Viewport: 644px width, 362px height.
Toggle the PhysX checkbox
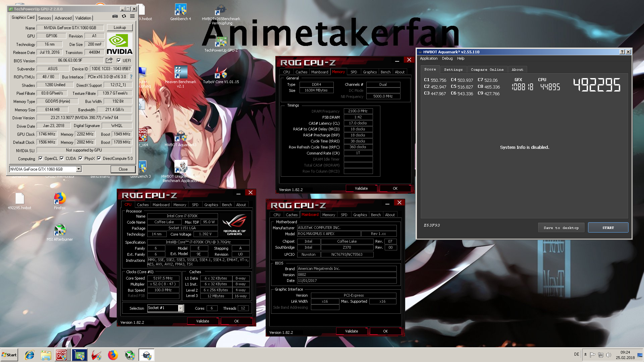80,159
